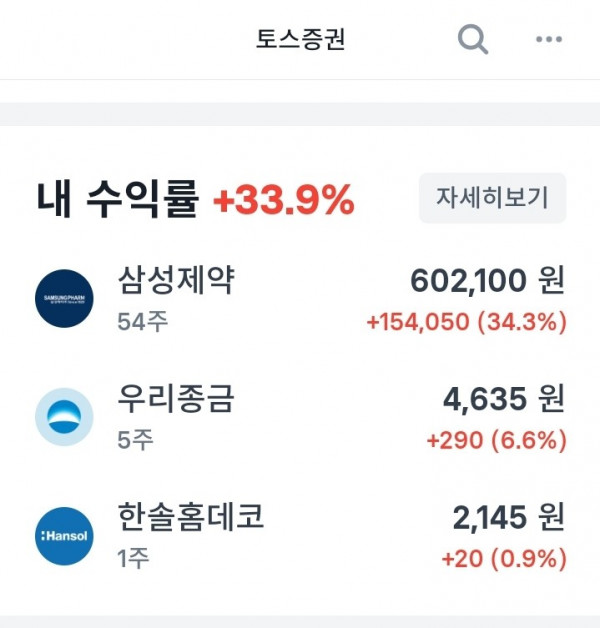Screen dimensions: 600x628
Task: Select the 602,100 원 valuation amount
Action: (x=488, y=280)
